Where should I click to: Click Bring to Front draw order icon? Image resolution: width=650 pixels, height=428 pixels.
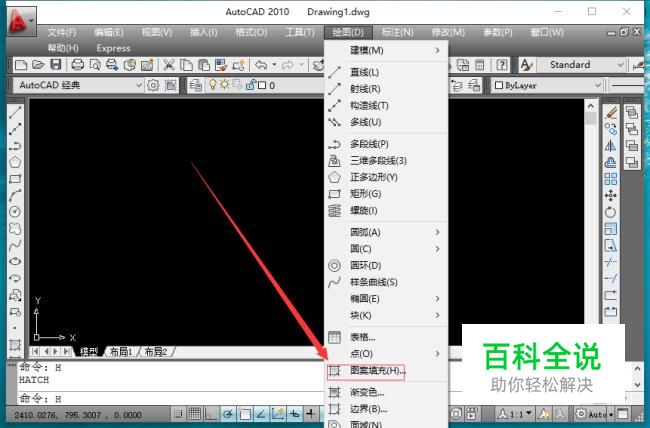click(x=632, y=112)
